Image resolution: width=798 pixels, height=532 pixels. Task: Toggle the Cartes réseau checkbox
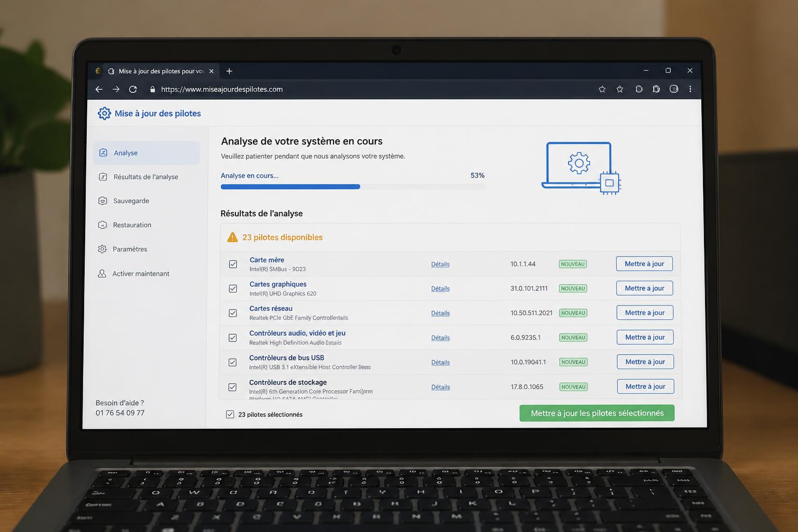(x=233, y=313)
